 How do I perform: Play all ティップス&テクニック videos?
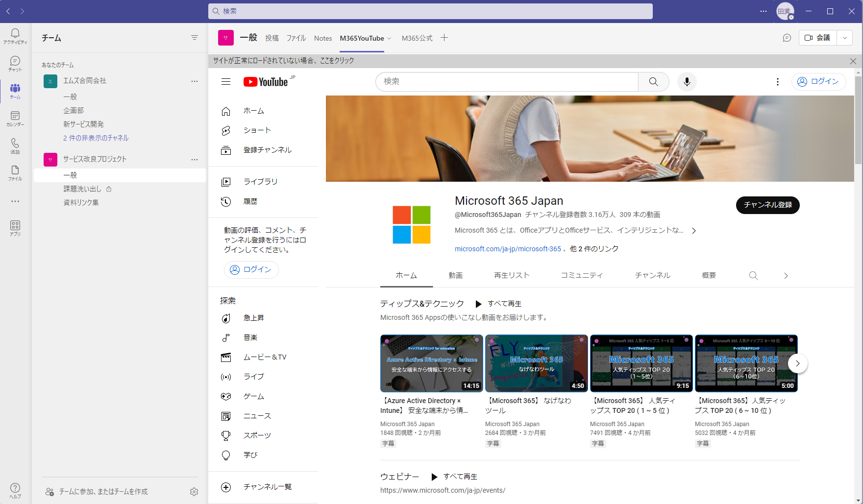498,304
